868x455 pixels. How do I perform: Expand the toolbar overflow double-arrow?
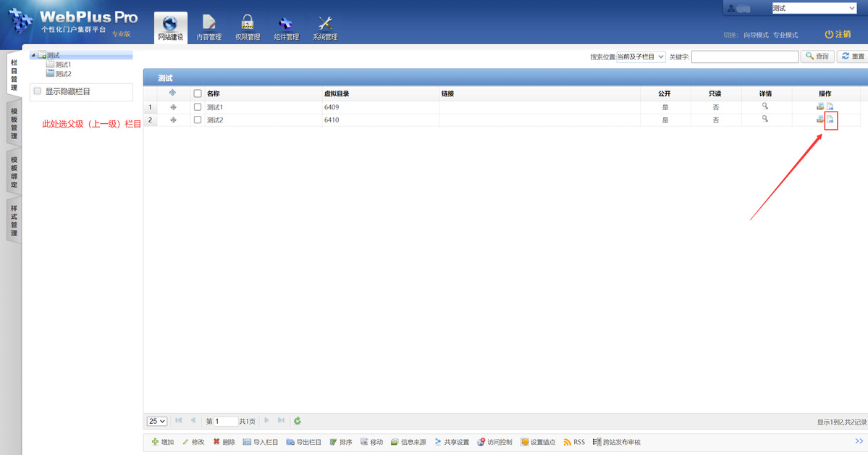(x=859, y=441)
